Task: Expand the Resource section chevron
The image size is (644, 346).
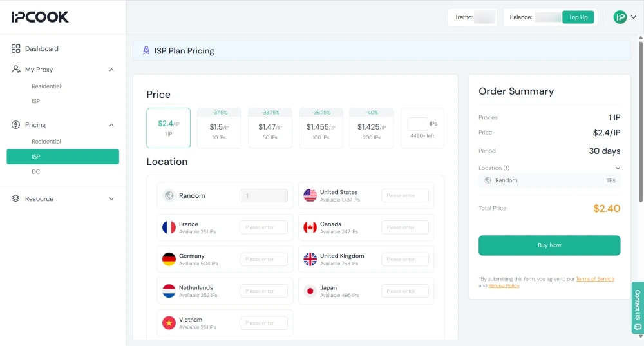Action: click(x=111, y=199)
